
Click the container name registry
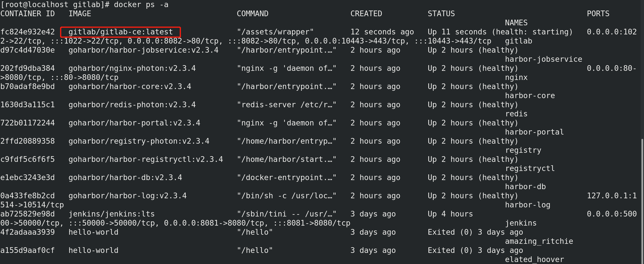[x=523, y=150]
